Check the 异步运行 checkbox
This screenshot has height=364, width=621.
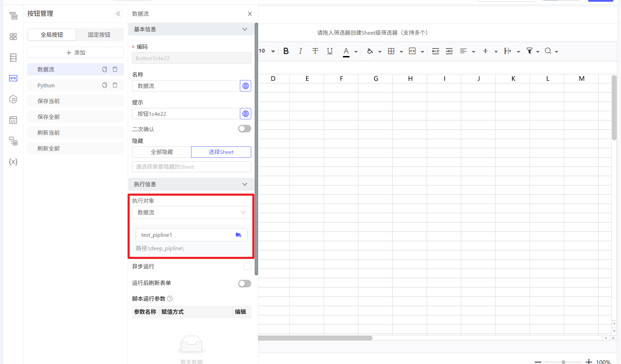(247, 266)
